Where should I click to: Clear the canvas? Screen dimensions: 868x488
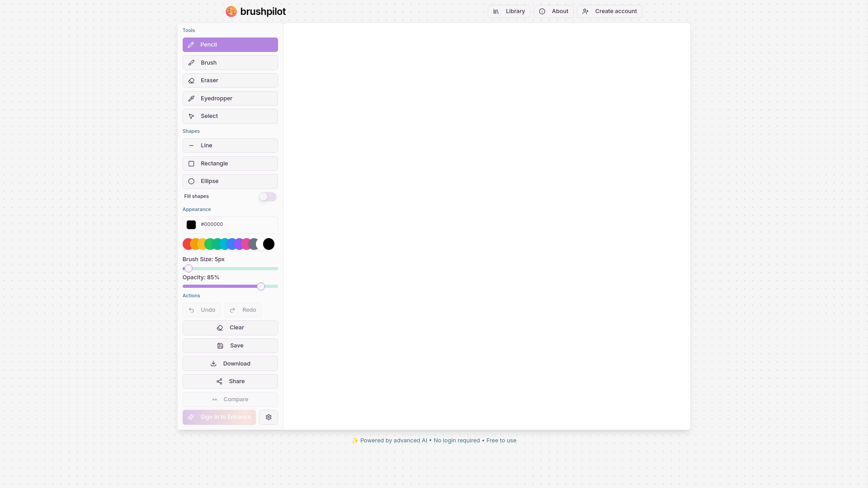point(230,328)
